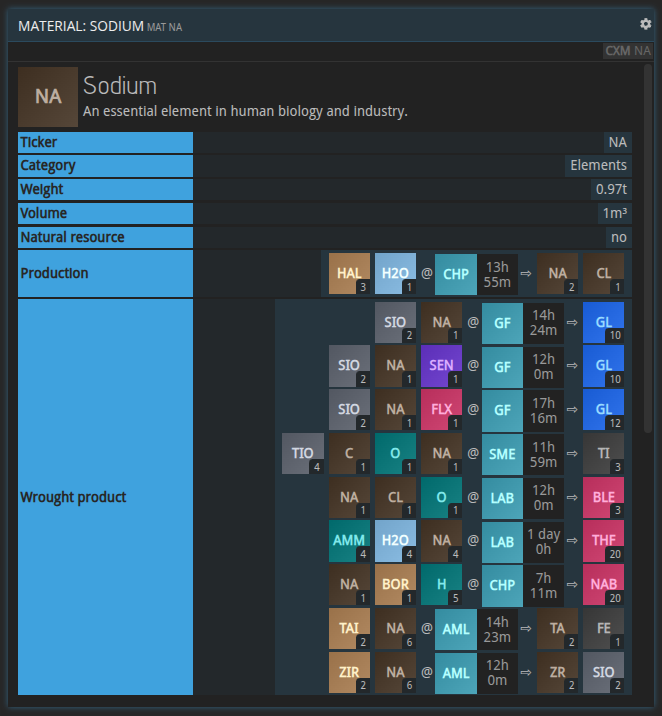Click the vertical scrollbar on the right
662x716 pixels.
coord(648,249)
